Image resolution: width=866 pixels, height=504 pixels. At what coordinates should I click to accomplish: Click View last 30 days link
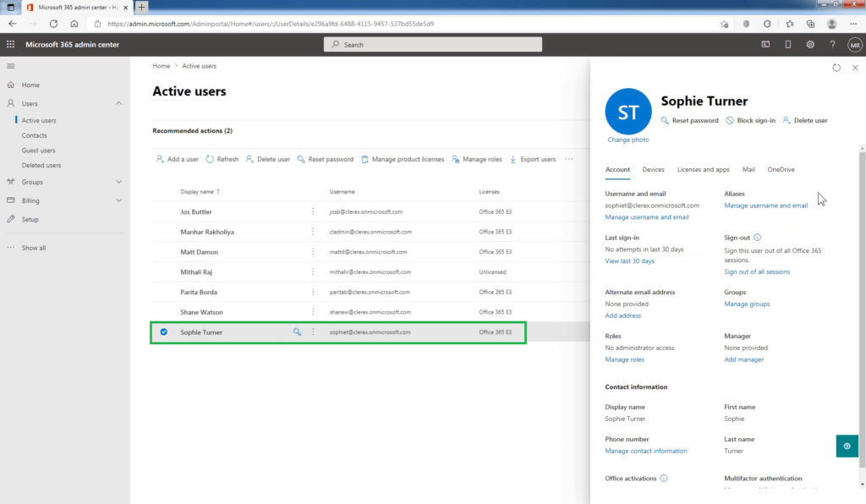click(x=629, y=260)
